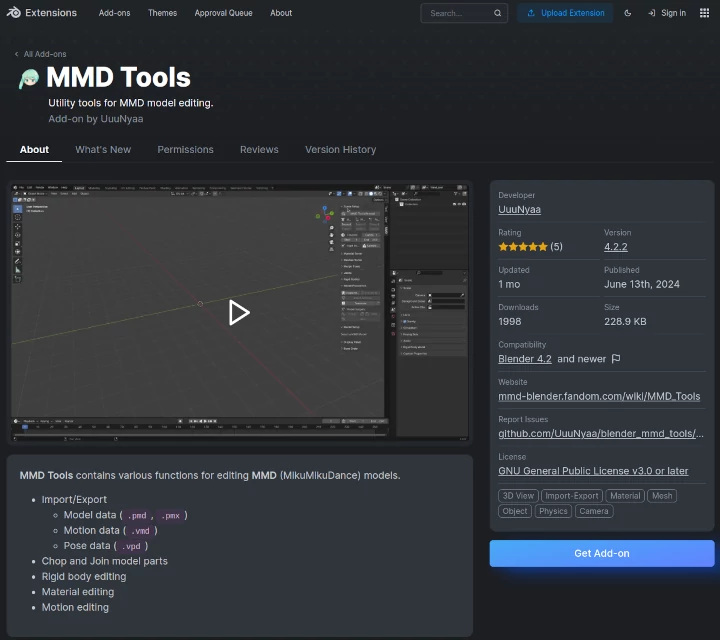Open the mmd-blender.fandom.com website link
Screen dimensions: 720x640
pyautogui.click(x=599, y=396)
